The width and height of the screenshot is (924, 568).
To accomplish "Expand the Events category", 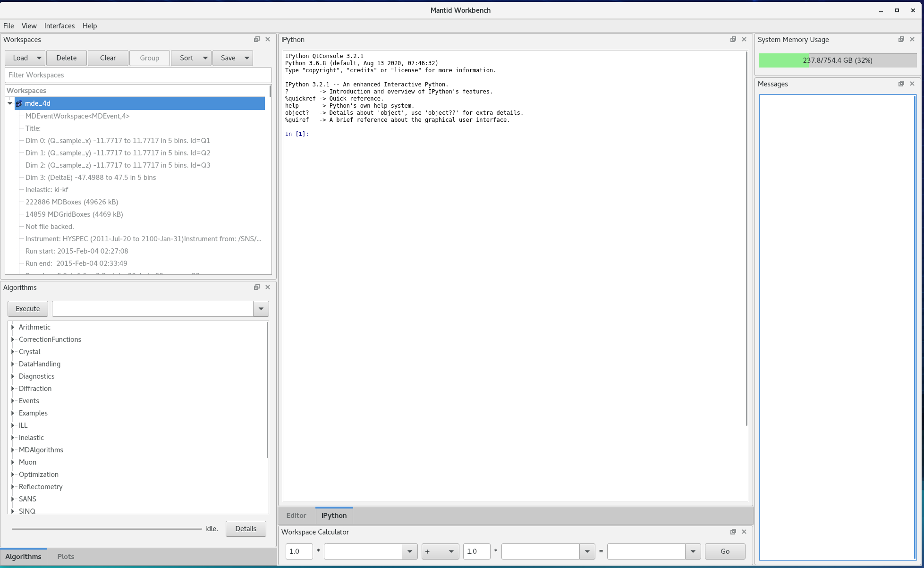I will [x=13, y=401].
